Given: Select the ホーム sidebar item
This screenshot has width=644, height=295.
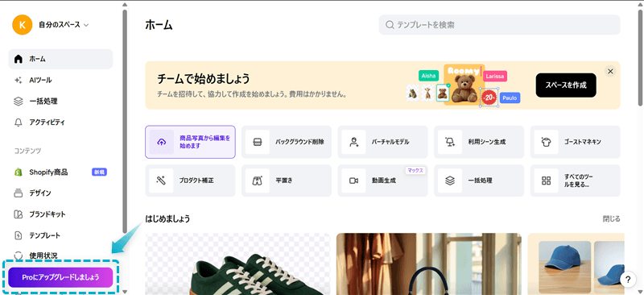Looking at the screenshot, I should coord(60,60).
